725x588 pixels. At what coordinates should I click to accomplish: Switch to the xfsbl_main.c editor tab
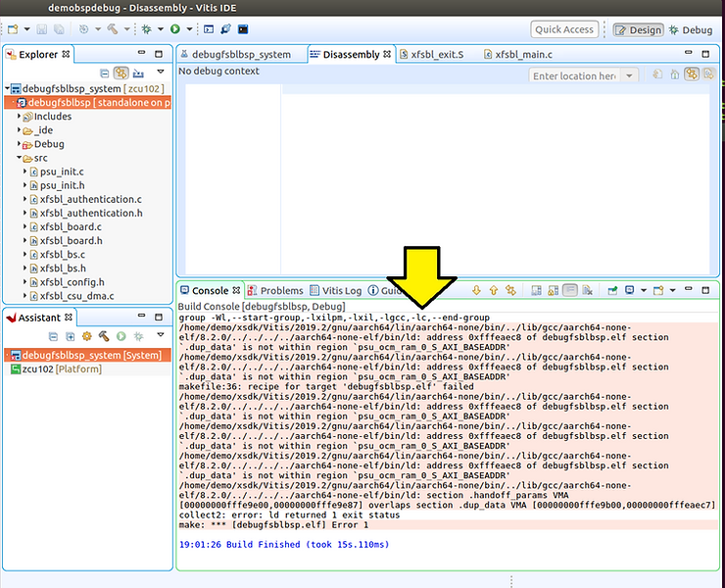pyautogui.click(x=522, y=55)
